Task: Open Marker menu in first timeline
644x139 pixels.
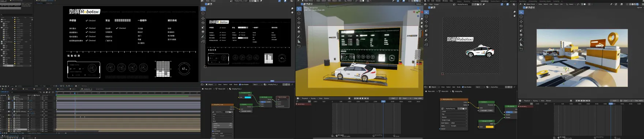Action: [326, 98]
